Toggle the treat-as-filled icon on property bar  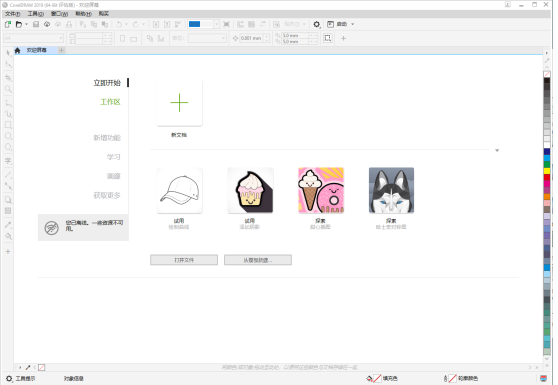point(327,38)
